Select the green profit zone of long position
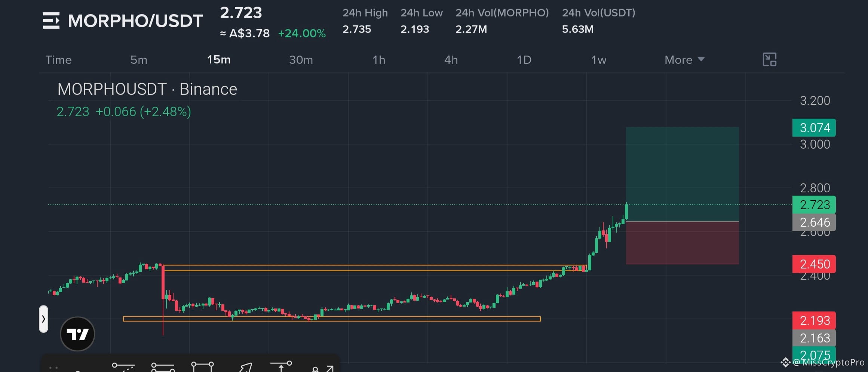Viewport: 868px width, 372px height. [x=682, y=174]
